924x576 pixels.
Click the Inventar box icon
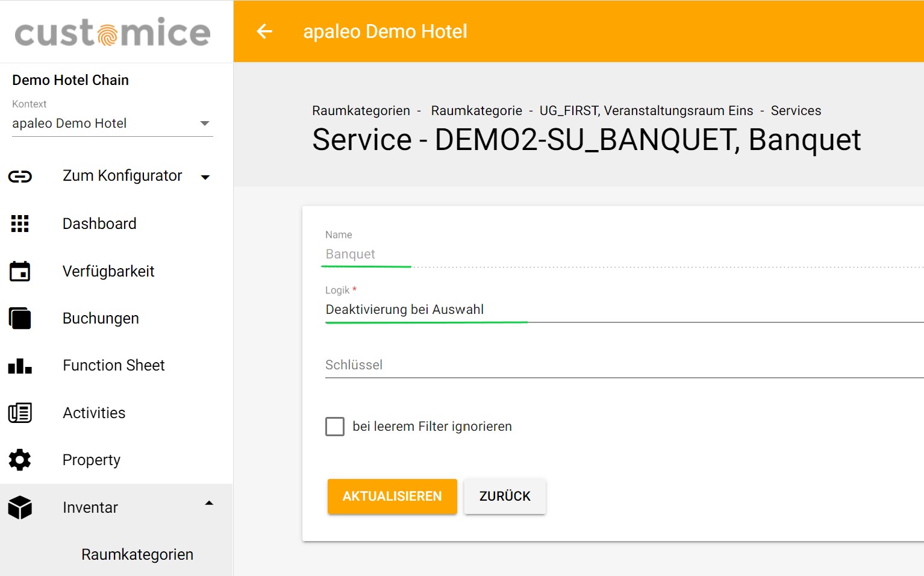(x=20, y=507)
